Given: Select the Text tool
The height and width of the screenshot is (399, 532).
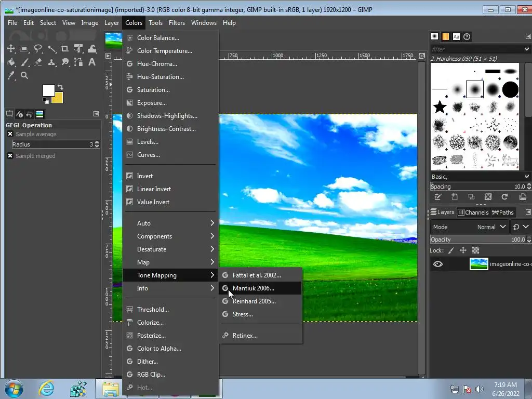Looking at the screenshot, I should [x=91, y=62].
